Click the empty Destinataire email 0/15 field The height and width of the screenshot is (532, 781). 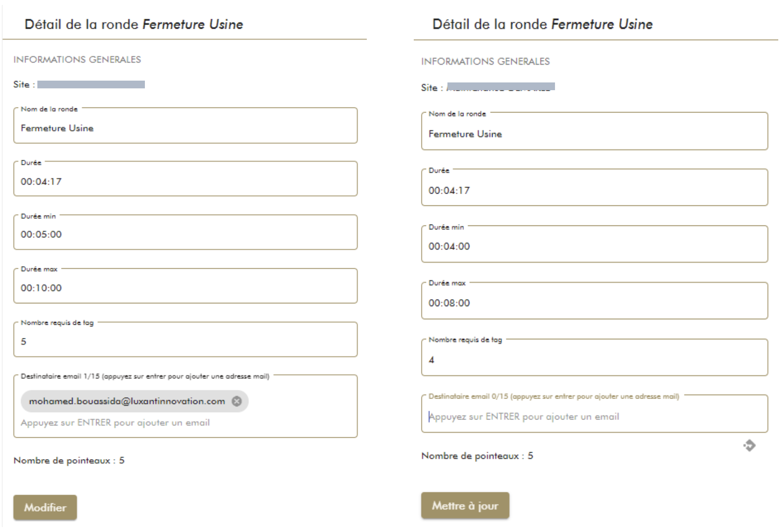pyautogui.click(x=594, y=416)
